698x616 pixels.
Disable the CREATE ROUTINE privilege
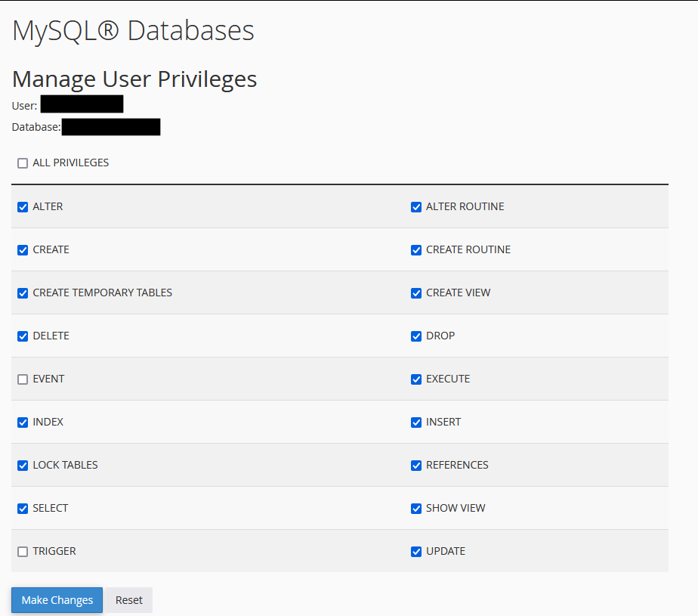(x=416, y=250)
